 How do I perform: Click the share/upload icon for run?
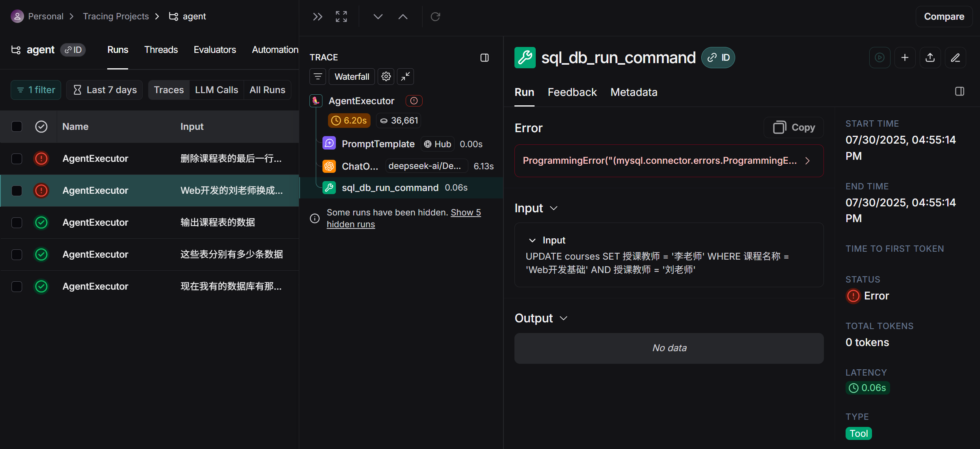coord(930,58)
